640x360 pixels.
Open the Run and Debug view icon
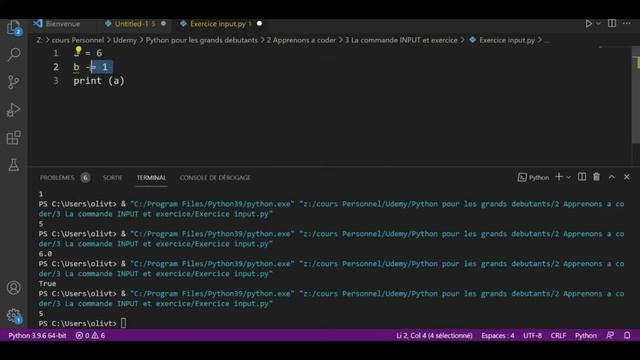pos(14,110)
